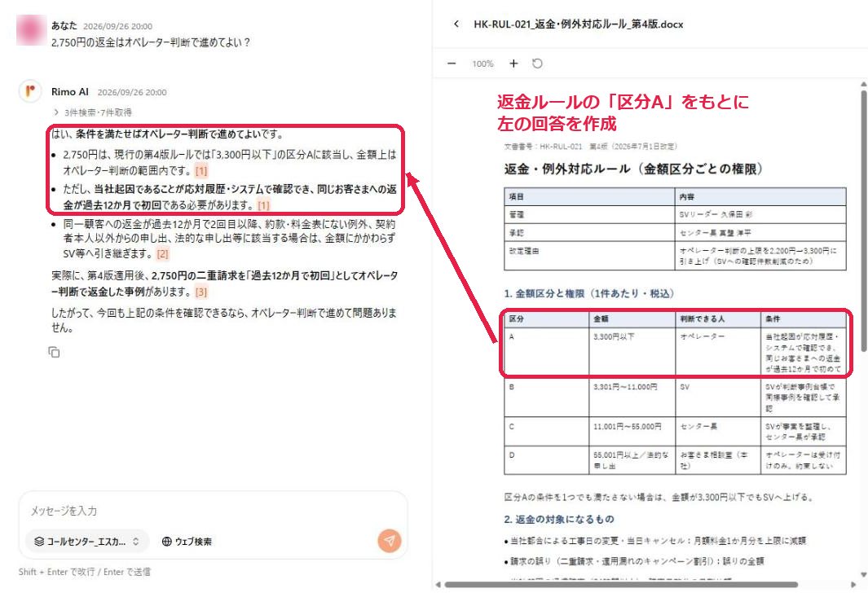Click the document horizontal scrollbar
868x593 pixels.
620,585
